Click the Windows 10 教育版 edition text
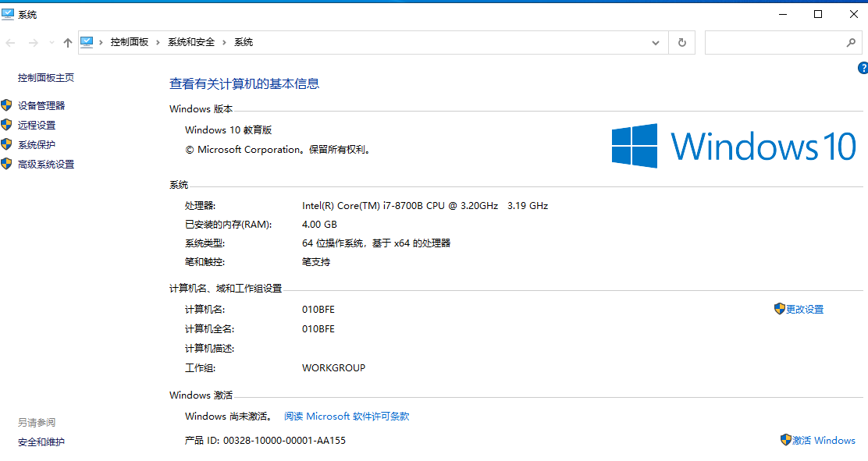Viewport: 868px width, 461px height. (x=229, y=130)
